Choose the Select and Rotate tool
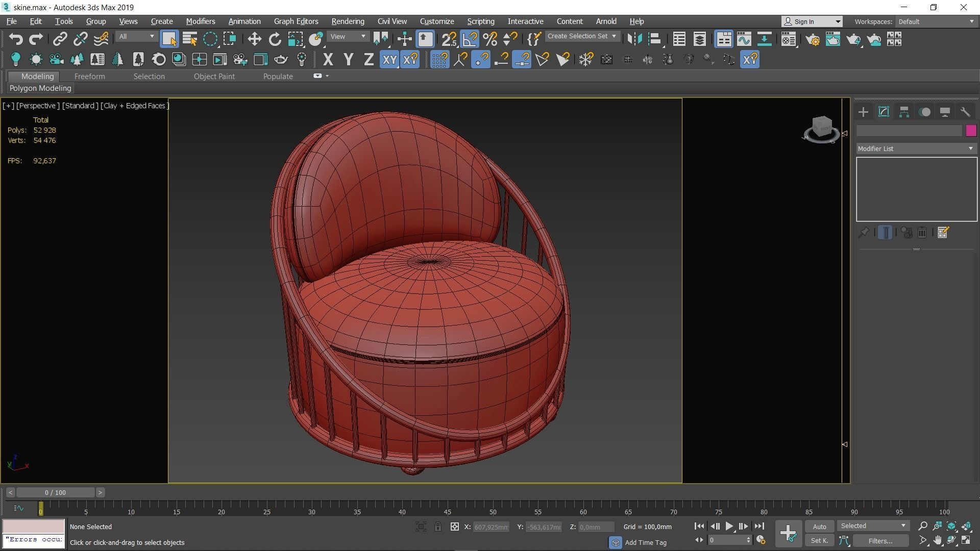Image resolution: width=980 pixels, height=551 pixels. click(x=275, y=39)
